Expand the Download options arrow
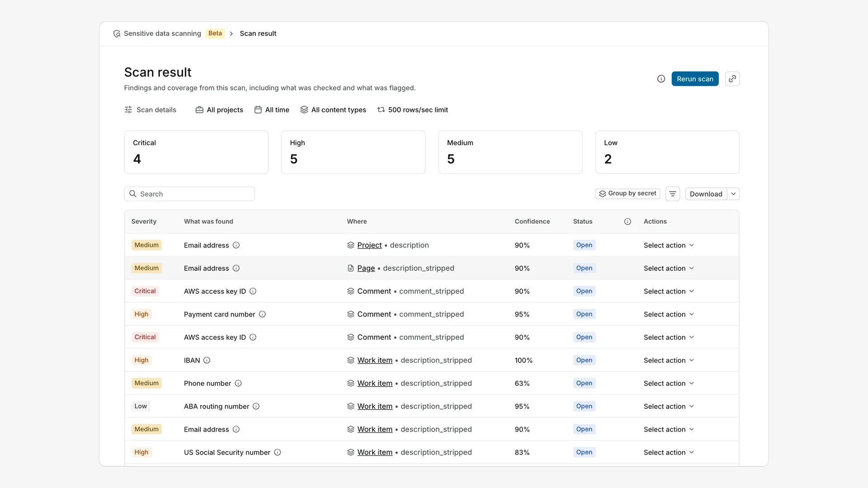 733,194
